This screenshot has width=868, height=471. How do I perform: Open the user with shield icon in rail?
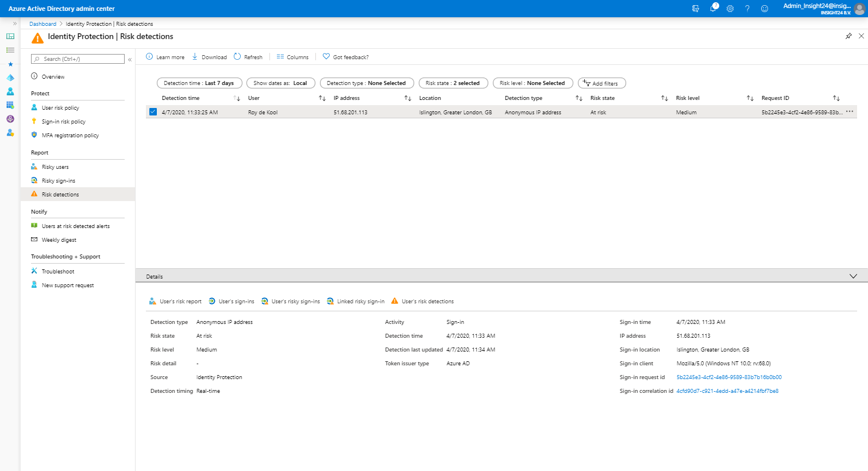(10, 133)
